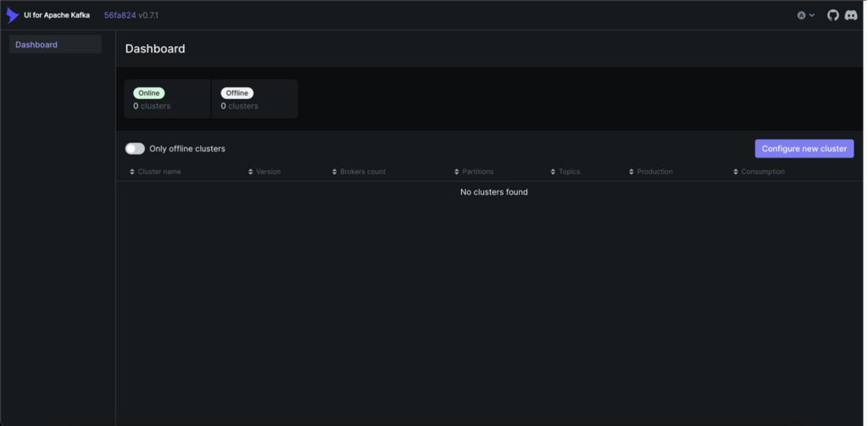Enable the Only offline clusters switch
The height and width of the screenshot is (426, 868).
coord(135,148)
